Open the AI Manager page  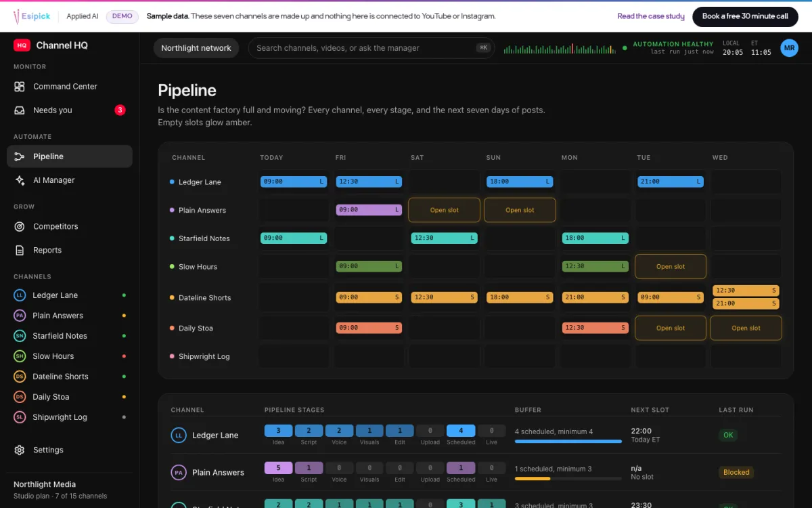coord(70,180)
